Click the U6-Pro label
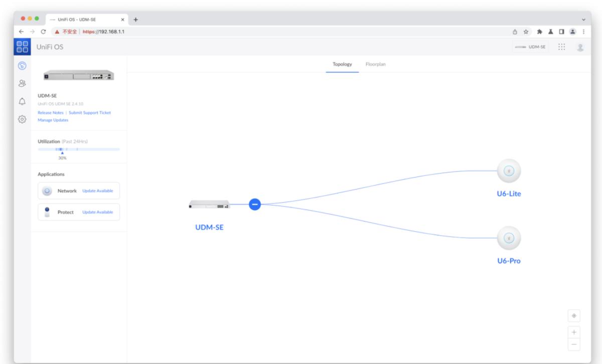The height and width of the screenshot is (364, 602). pyautogui.click(x=508, y=261)
